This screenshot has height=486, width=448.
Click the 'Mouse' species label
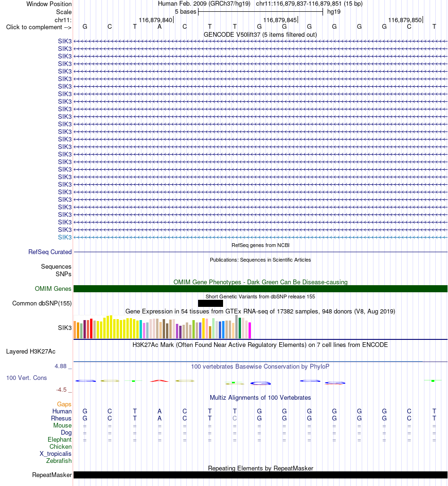pos(62,426)
